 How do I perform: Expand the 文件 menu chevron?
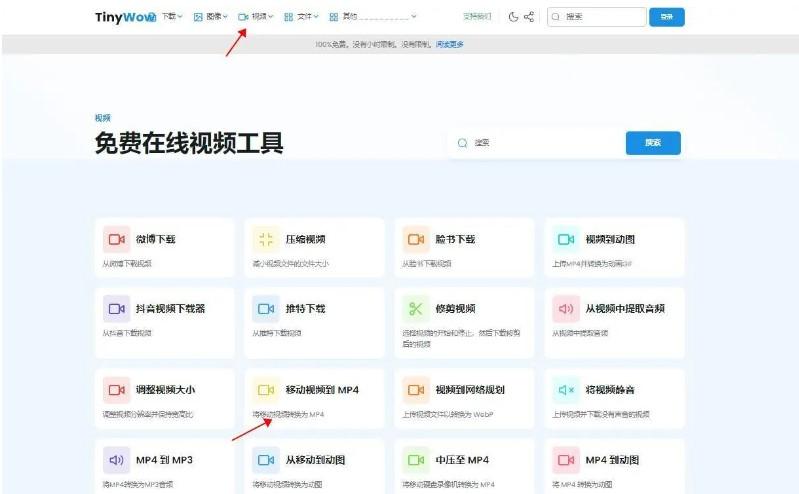click(316, 17)
